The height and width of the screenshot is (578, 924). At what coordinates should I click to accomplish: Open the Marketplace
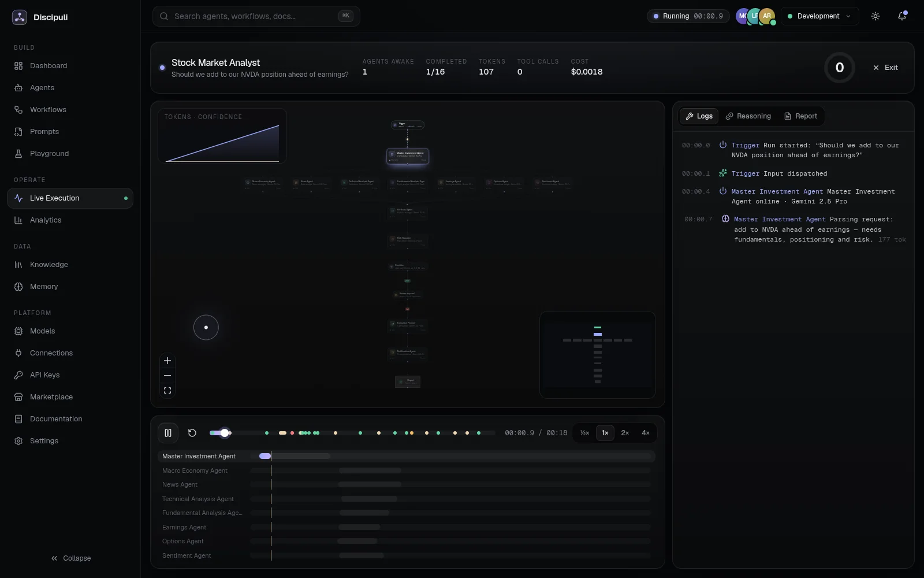click(70, 397)
